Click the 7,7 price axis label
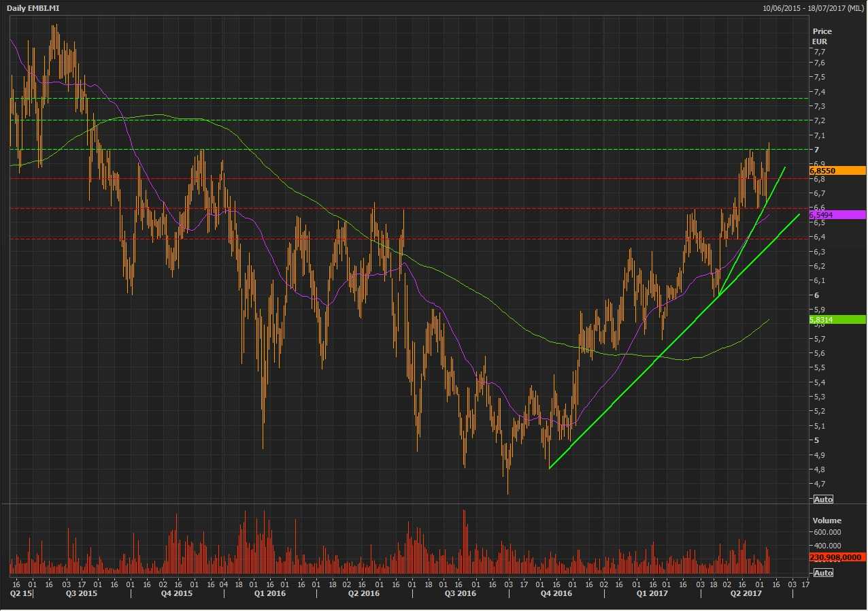868x611 pixels. (819, 52)
